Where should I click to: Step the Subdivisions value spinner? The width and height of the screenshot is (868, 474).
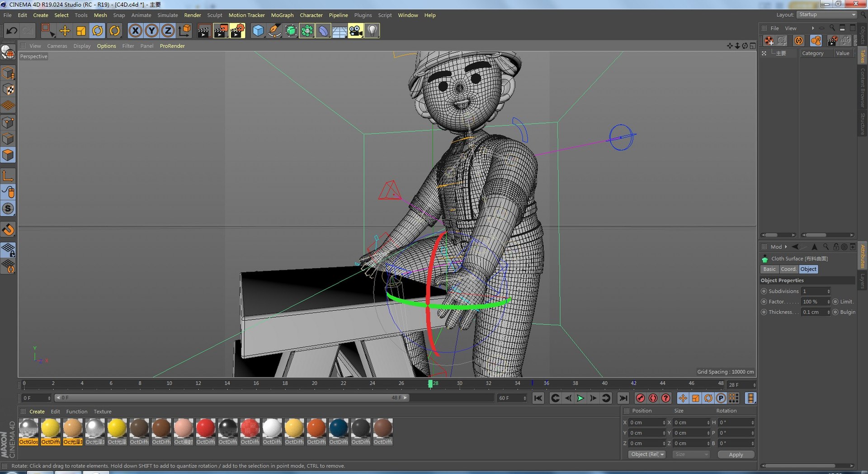click(x=828, y=291)
